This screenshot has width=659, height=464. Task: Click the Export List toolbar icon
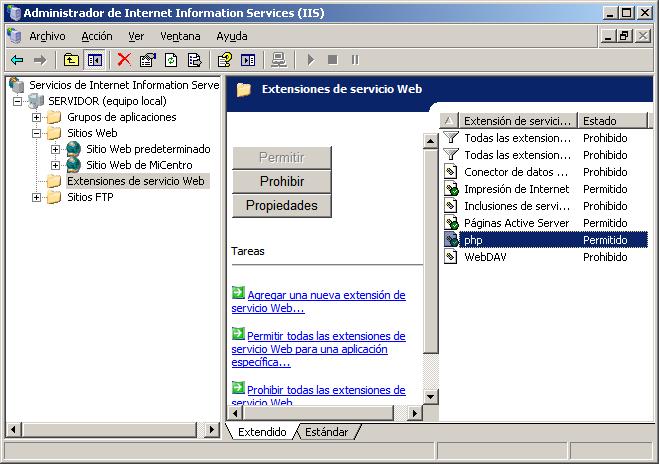(194, 60)
